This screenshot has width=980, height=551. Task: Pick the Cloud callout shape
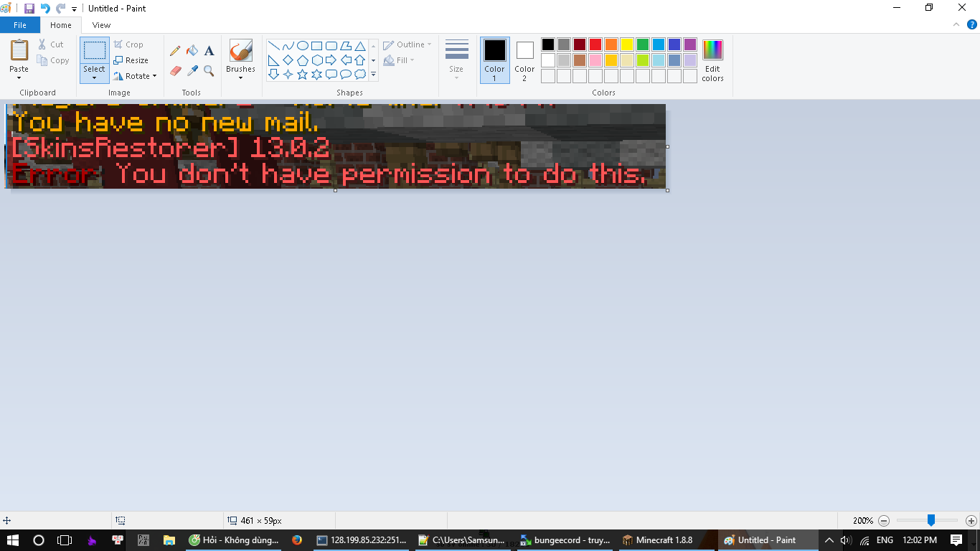coord(359,74)
